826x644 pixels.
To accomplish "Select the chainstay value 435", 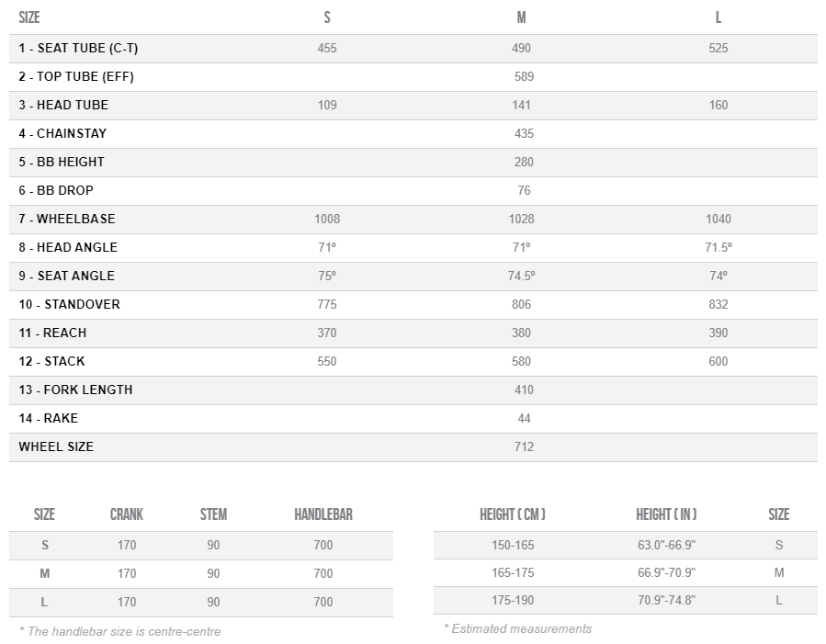I will coord(524,133).
